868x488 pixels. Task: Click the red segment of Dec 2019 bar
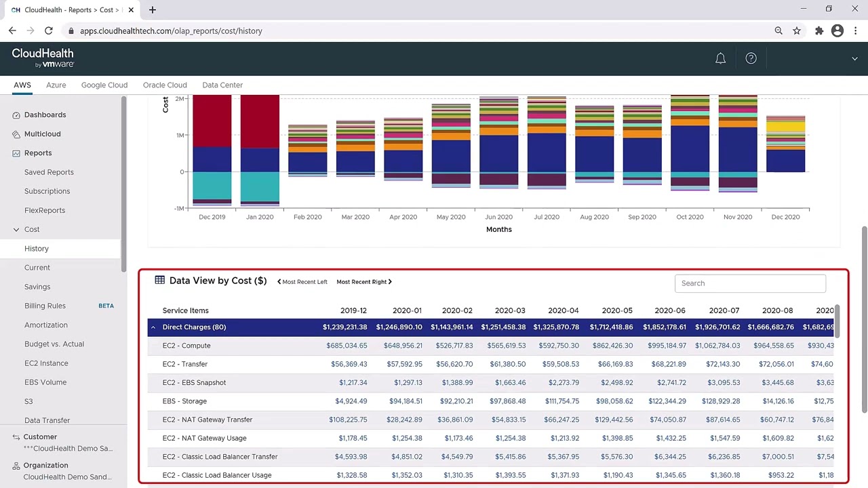click(212, 121)
